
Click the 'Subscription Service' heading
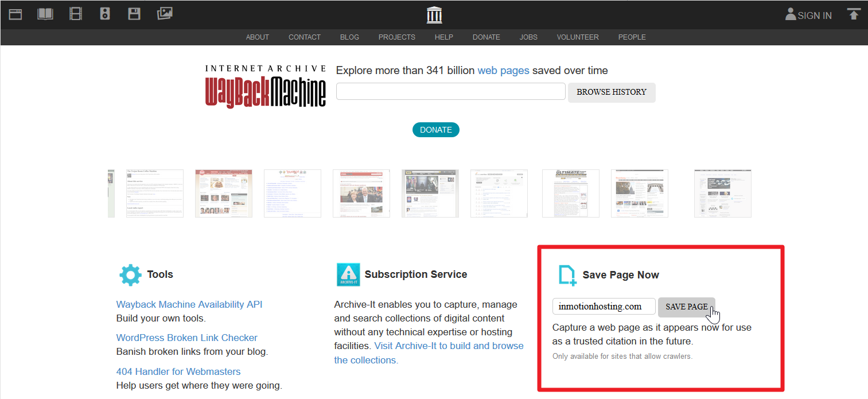416,274
